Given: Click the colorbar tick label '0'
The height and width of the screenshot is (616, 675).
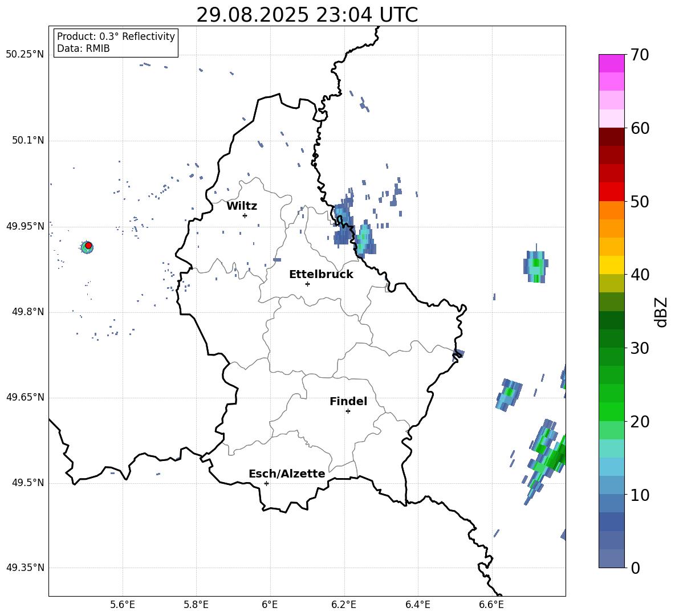Looking at the screenshot, I should coord(635,568).
